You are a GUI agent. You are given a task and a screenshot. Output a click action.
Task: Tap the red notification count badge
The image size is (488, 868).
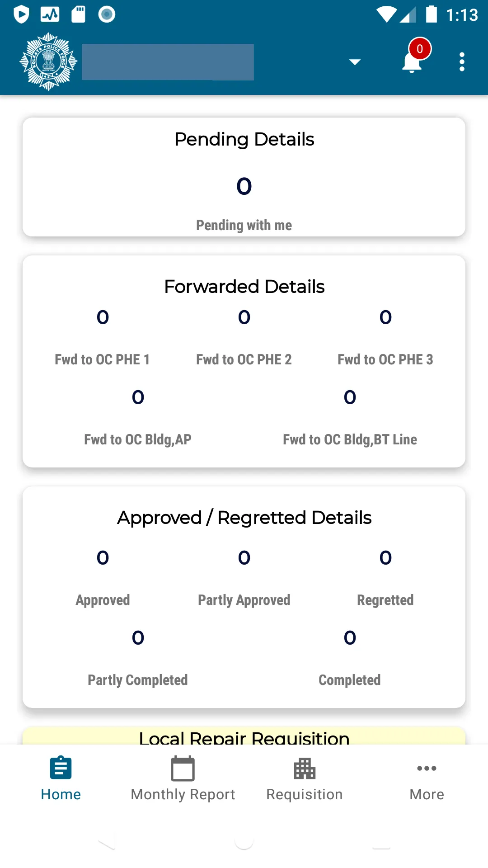(420, 49)
